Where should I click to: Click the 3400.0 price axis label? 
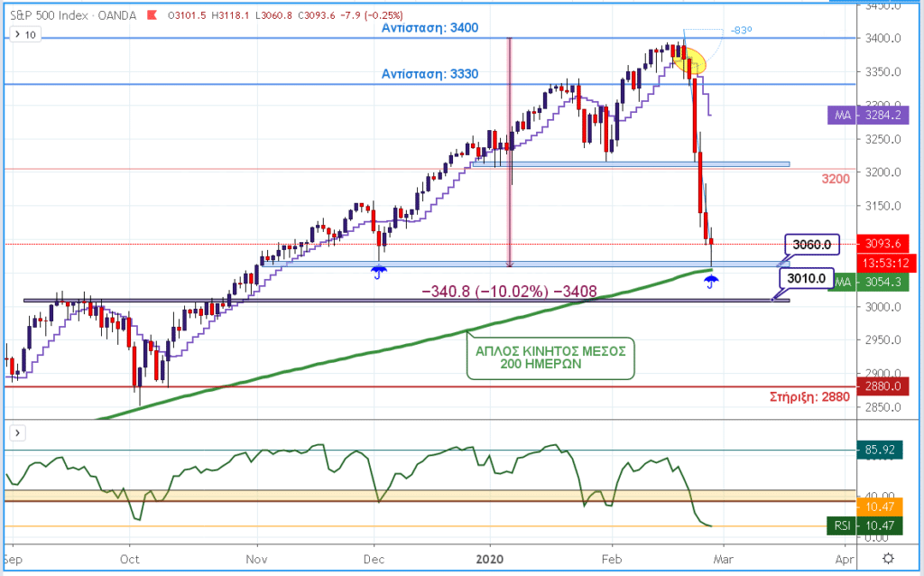click(882, 38)
